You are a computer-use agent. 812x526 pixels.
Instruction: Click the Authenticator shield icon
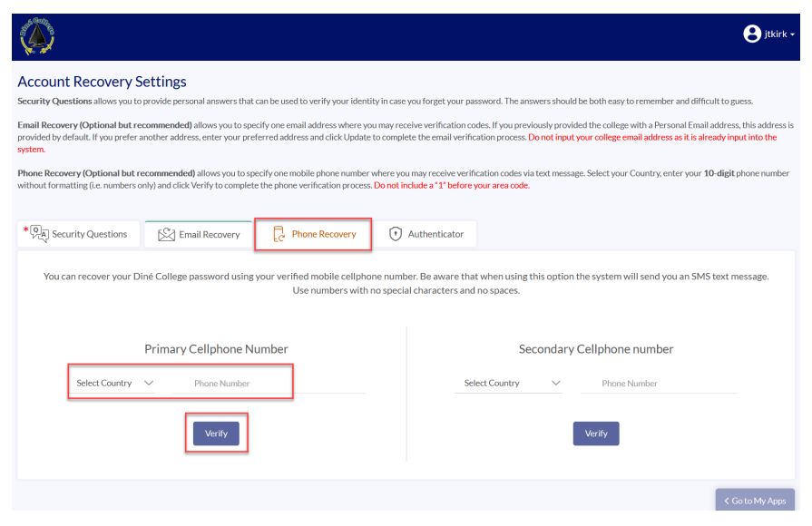click(396, 234)
